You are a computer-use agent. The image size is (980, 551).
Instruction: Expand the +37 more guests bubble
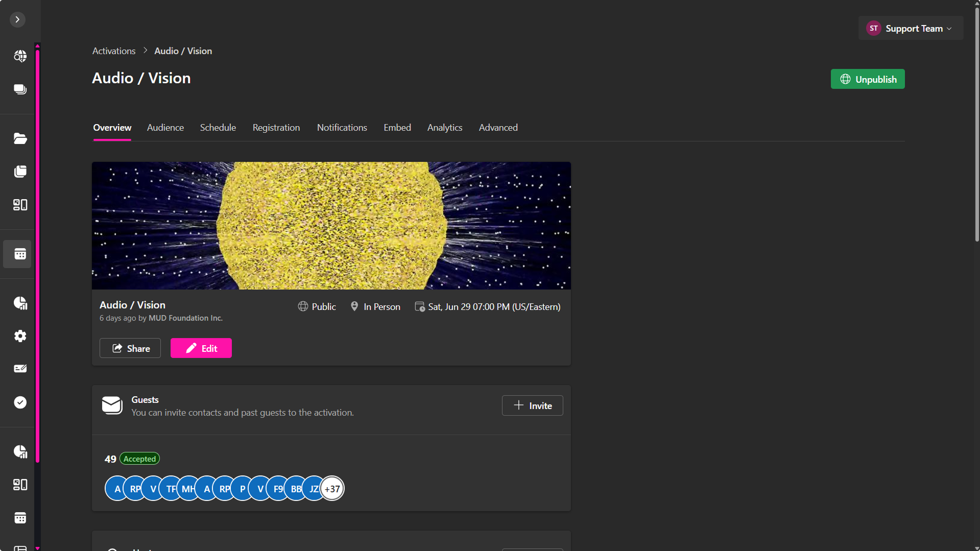coord(332,489)
